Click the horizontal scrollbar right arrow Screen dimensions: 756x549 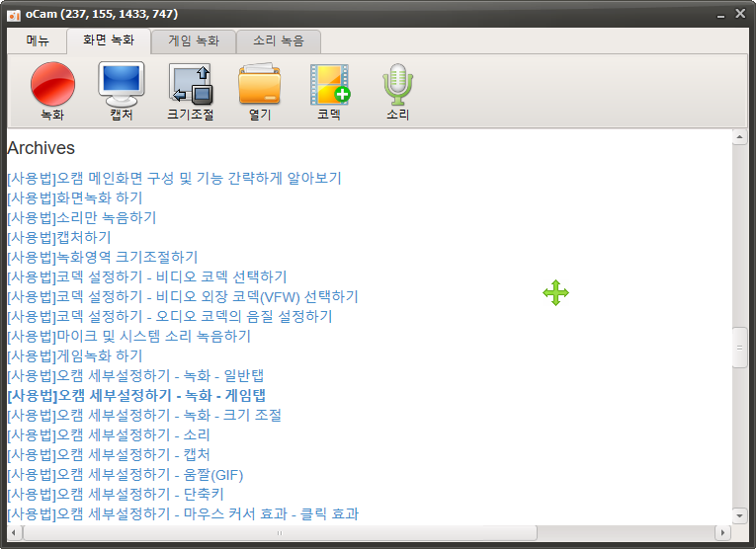722,532
